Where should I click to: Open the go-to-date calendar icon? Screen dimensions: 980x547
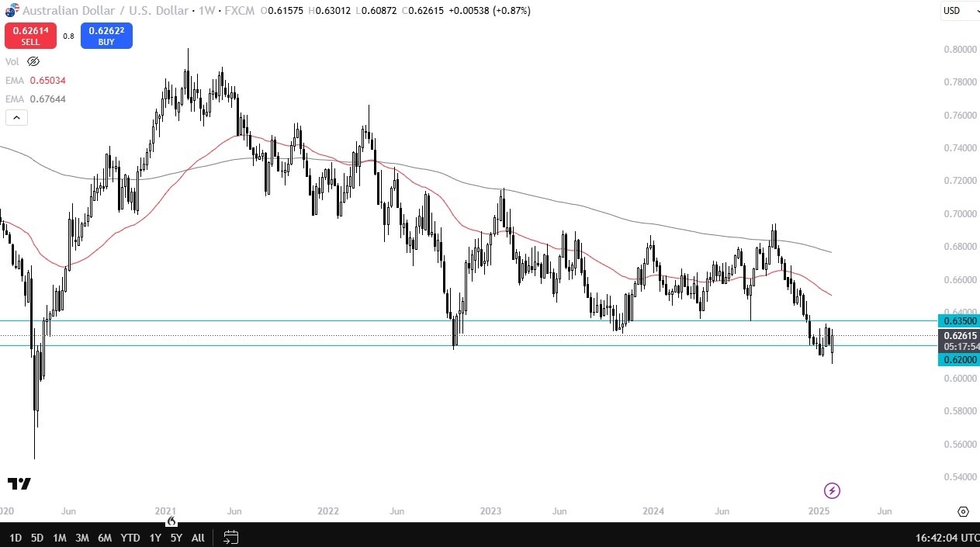pos(230,537)
